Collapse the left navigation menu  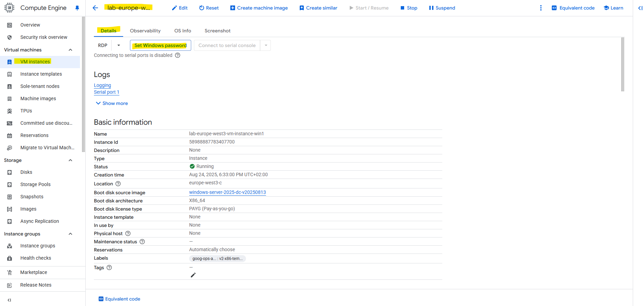(x=9, y=300)
